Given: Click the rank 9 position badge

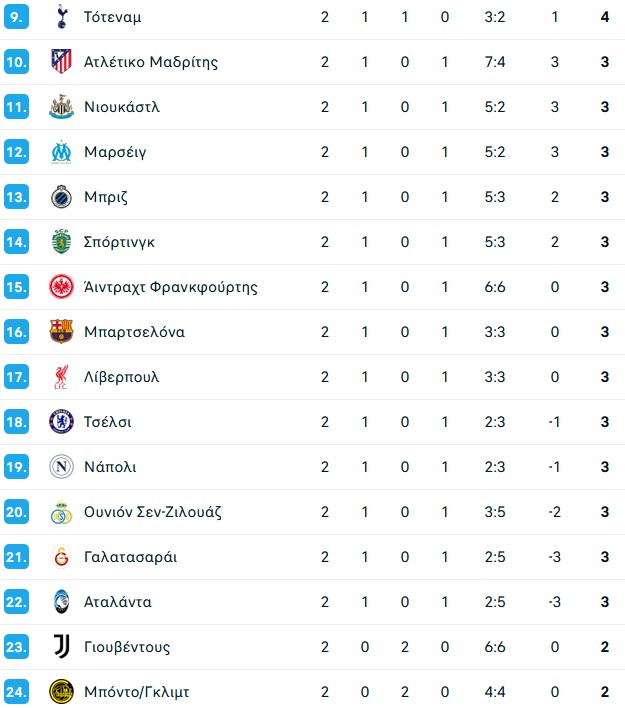Looking at the screenshot, I should click(16, 17).
